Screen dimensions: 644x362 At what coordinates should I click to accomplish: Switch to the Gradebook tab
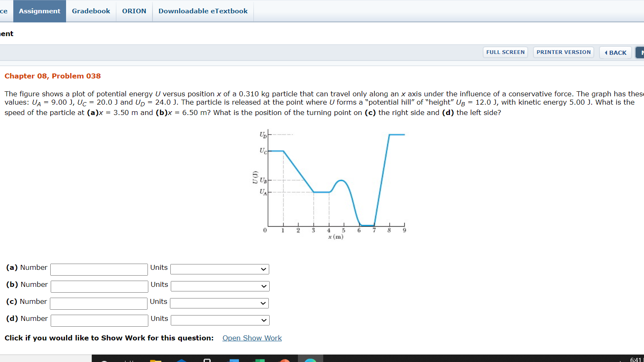(91, 11)
